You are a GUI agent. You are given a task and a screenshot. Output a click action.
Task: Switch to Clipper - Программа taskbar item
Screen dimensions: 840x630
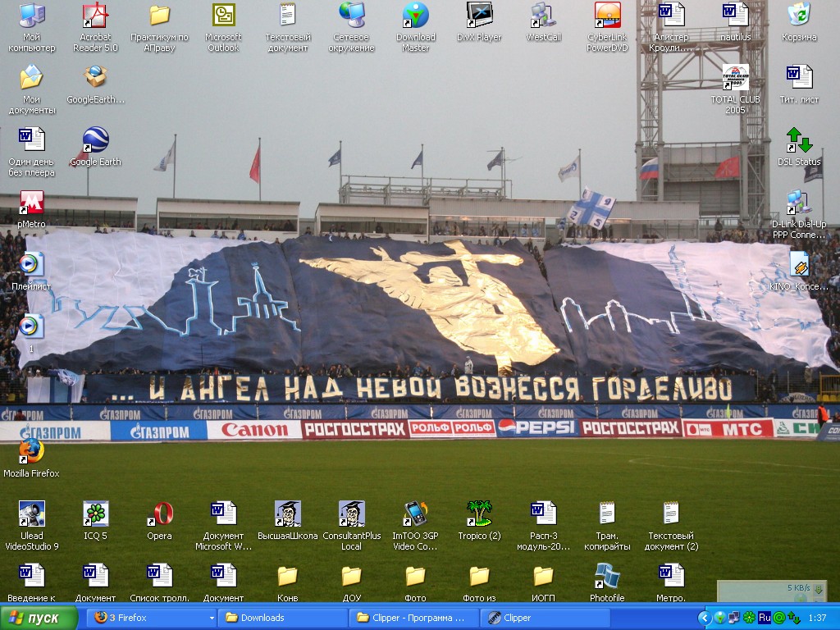(x=413, y=618)
